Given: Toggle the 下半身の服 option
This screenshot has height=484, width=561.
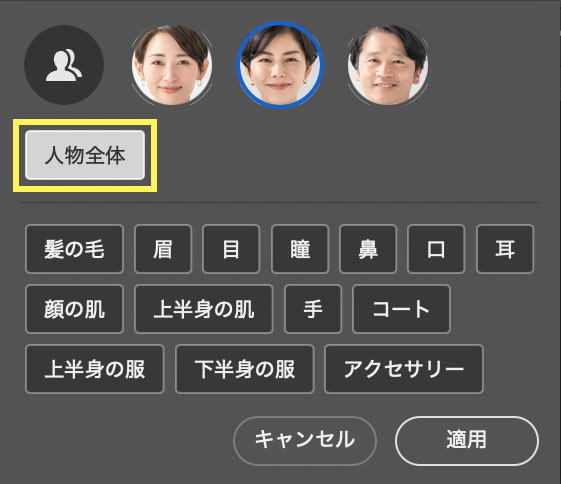Looking at the screenshot, I should tap(245, 369).
